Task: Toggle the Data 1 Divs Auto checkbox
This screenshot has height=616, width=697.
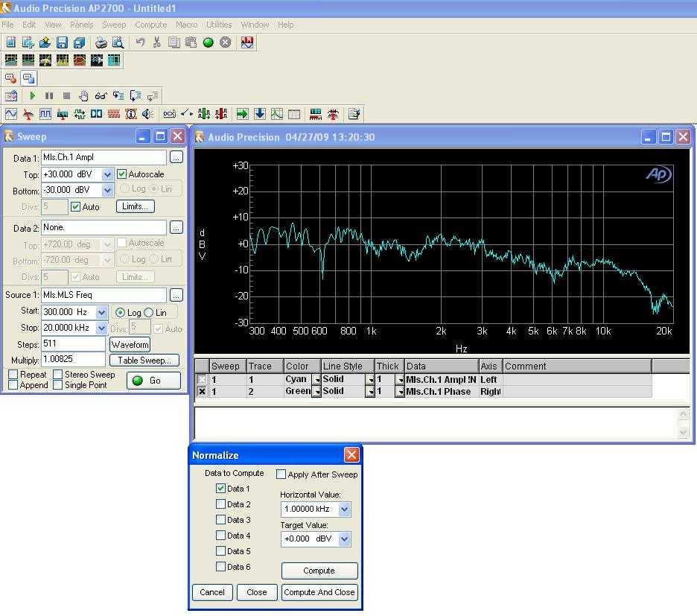Action: pyautogui.click(x=75, y=207)
